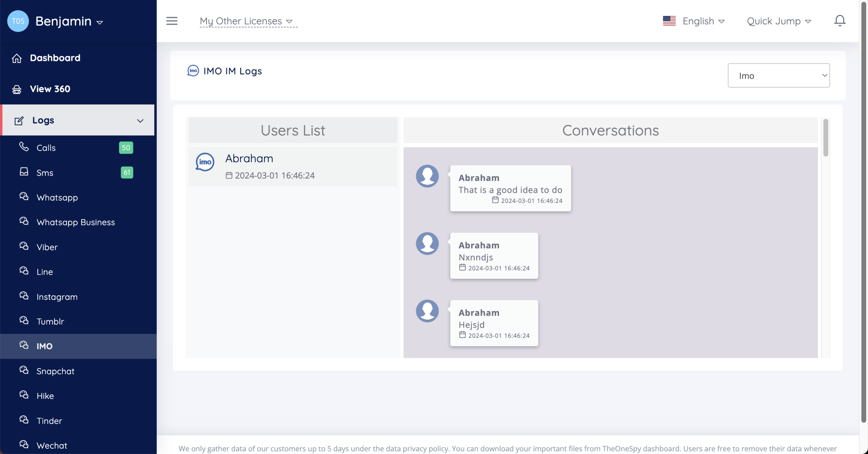868x454 pixels.
Task: Open the Quick Jump dropdown
Action: (779, 21)
